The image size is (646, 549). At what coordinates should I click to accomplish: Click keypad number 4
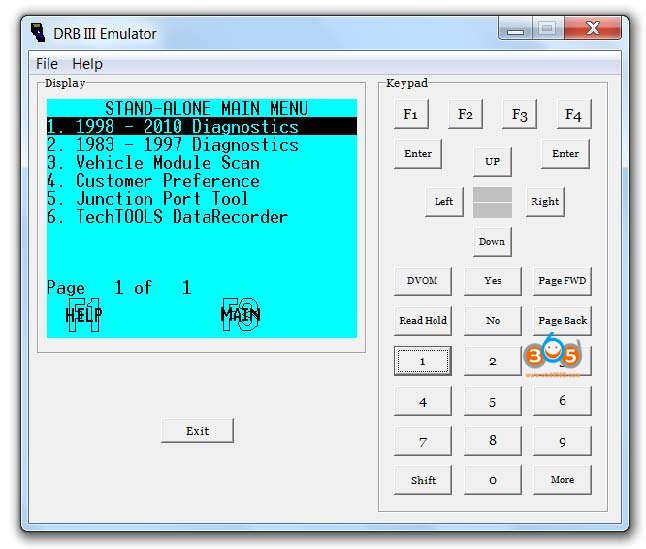coord(422,401)
